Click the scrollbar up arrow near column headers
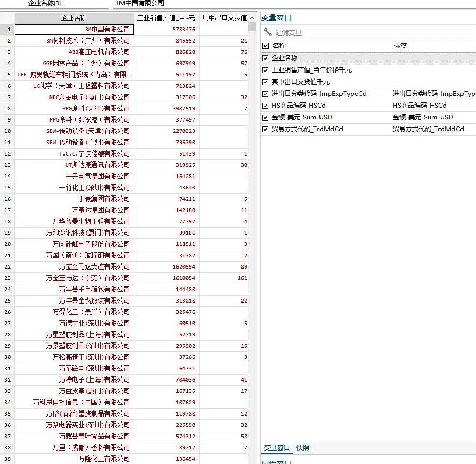This screenshot has width=476, height=464. [251, 17]
